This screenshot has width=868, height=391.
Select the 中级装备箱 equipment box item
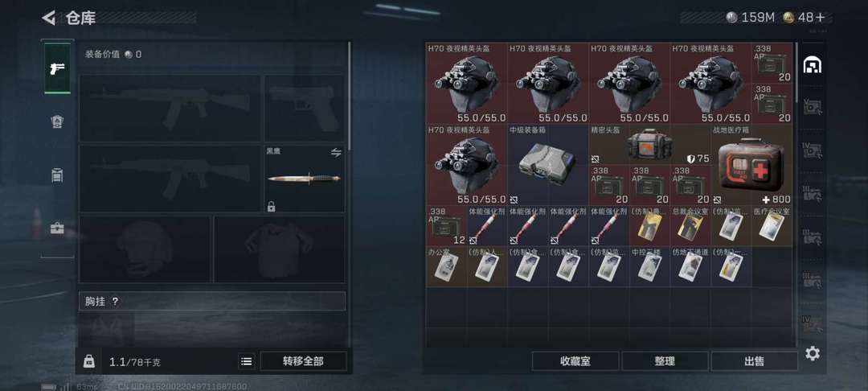click(548, 164)
